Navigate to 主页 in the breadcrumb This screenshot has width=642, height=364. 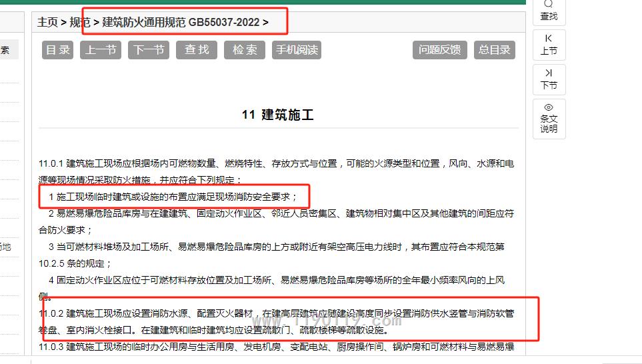click(x=47, y=23)
